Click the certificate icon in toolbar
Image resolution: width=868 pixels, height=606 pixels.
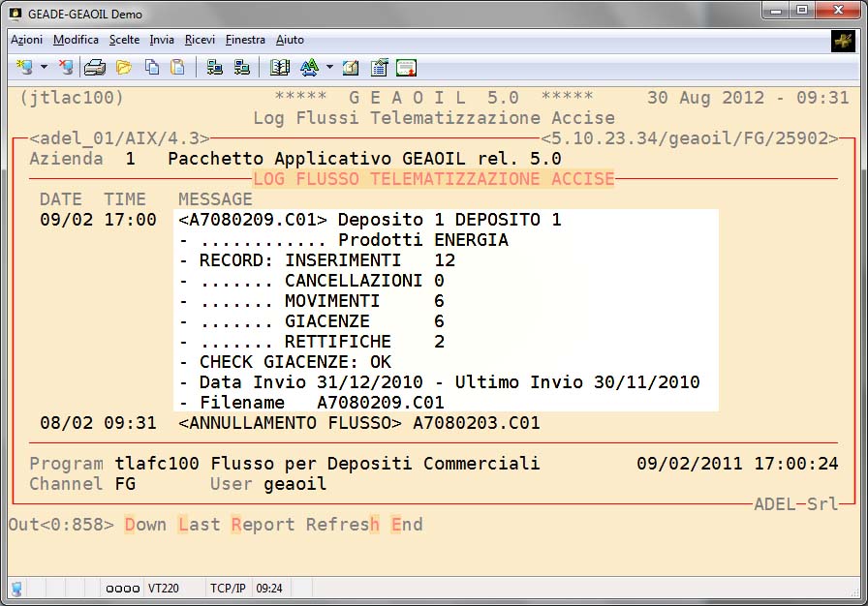(x=406, y=67)
